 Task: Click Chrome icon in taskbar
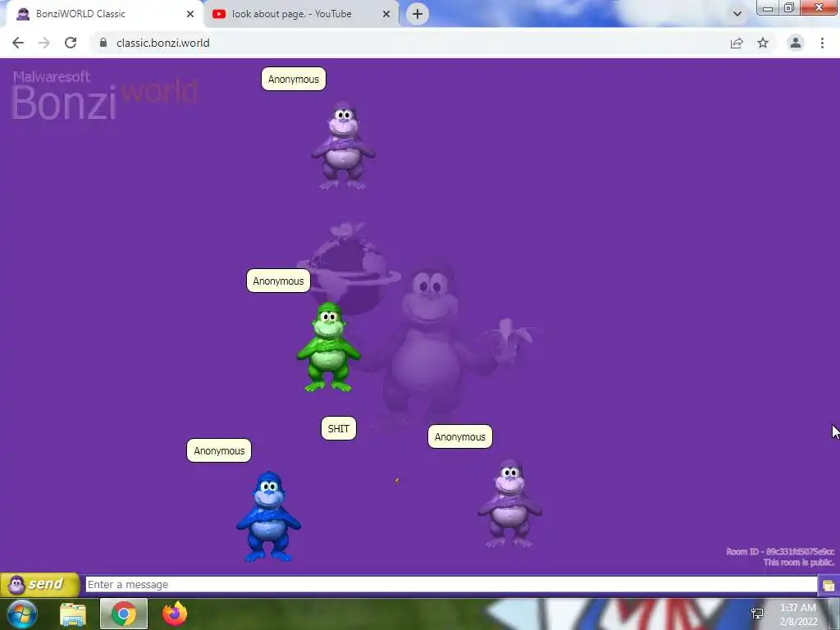tap(124, 614)
